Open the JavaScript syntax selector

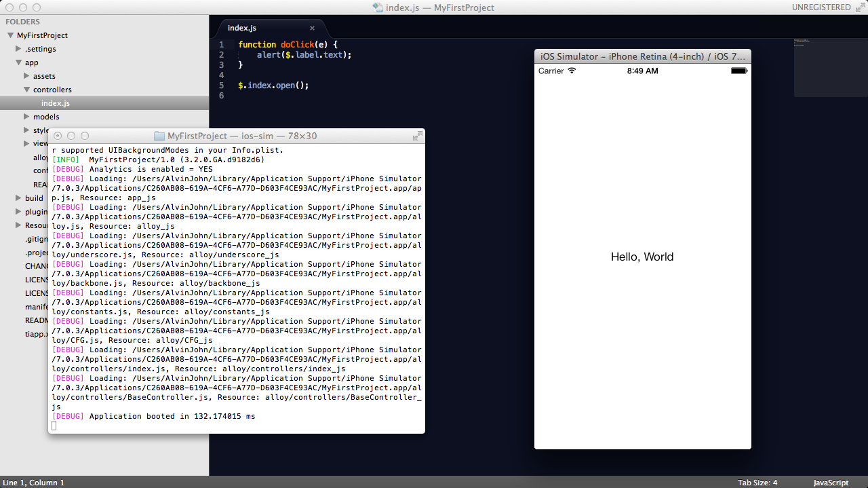tap(831, 483)
